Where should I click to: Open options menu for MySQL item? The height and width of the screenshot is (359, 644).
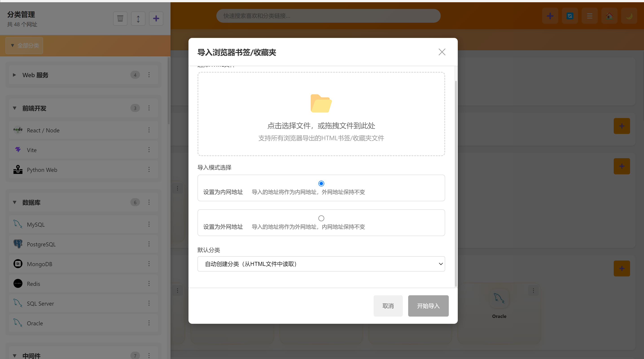coord(149,224)
